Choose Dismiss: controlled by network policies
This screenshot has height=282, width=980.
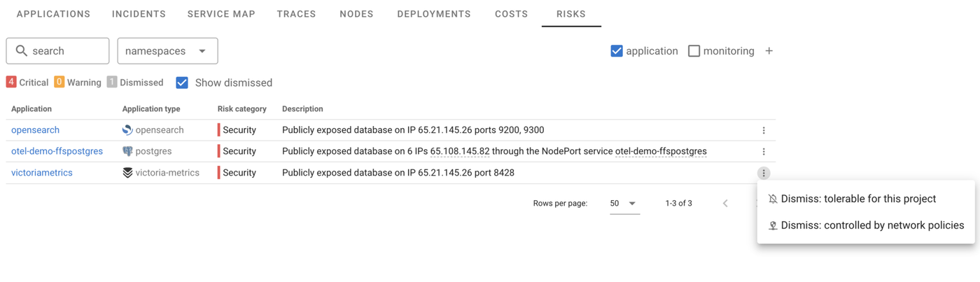(x=872, y=225)
